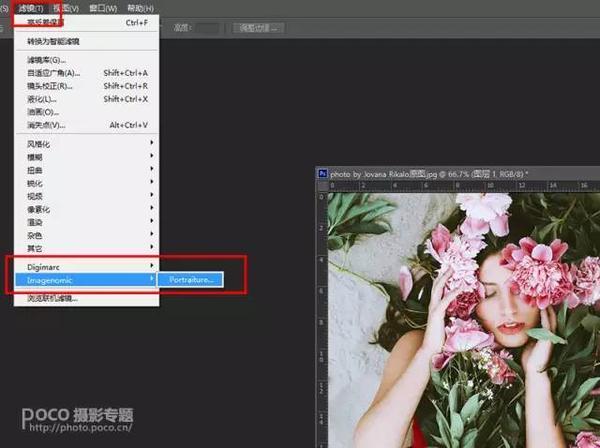This screenshot has height=448, width=600.
Task: Expand the 风格化 (Stylize) submenu
Action: click(86, 144)
